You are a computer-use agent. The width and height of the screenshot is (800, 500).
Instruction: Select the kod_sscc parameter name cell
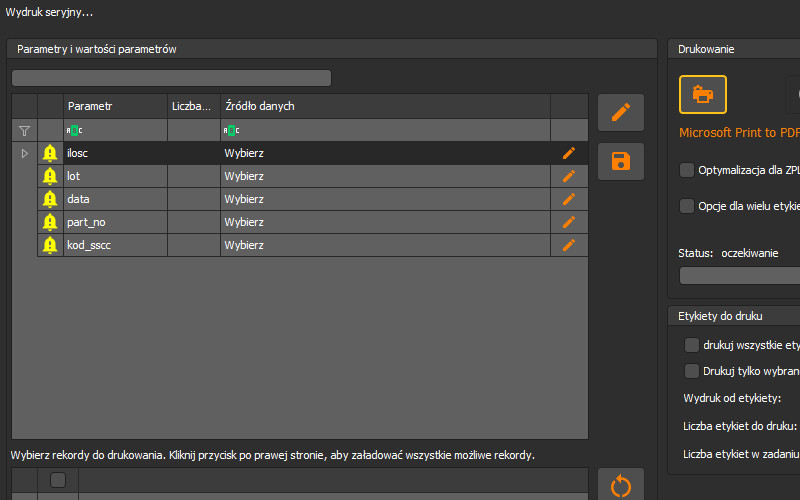coord(115,245)
